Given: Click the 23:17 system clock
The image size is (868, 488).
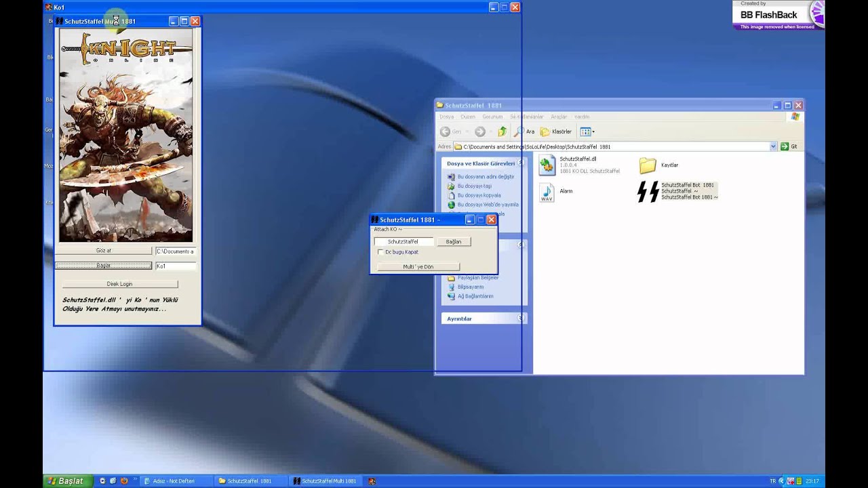Looking at the screenshot, I should tap(812, 481).
